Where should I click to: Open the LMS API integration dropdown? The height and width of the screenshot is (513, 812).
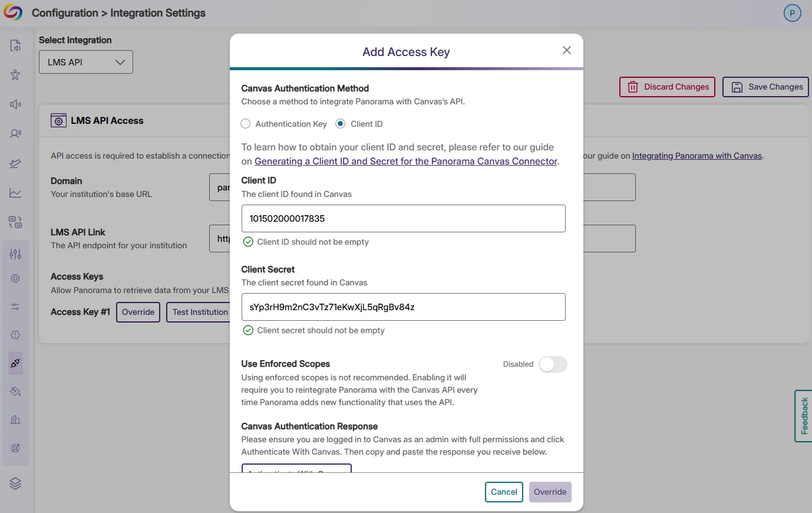click(x=86, y=62)
